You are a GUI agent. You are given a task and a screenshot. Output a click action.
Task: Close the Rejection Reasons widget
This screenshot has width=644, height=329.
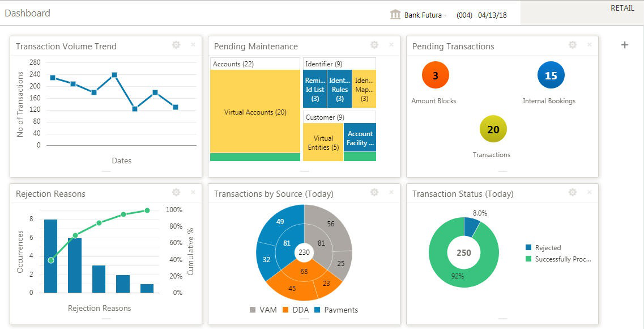193,192
